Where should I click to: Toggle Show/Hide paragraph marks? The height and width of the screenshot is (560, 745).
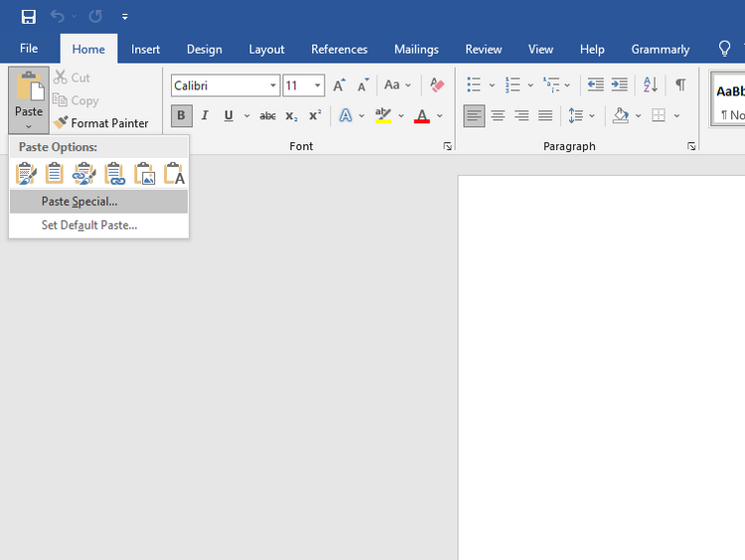[x=680, y=85]
